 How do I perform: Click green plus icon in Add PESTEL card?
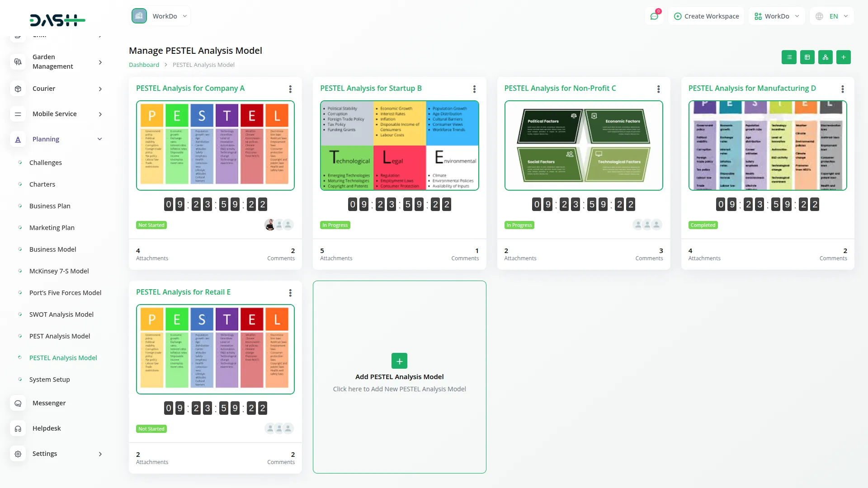tap(399, 361)
